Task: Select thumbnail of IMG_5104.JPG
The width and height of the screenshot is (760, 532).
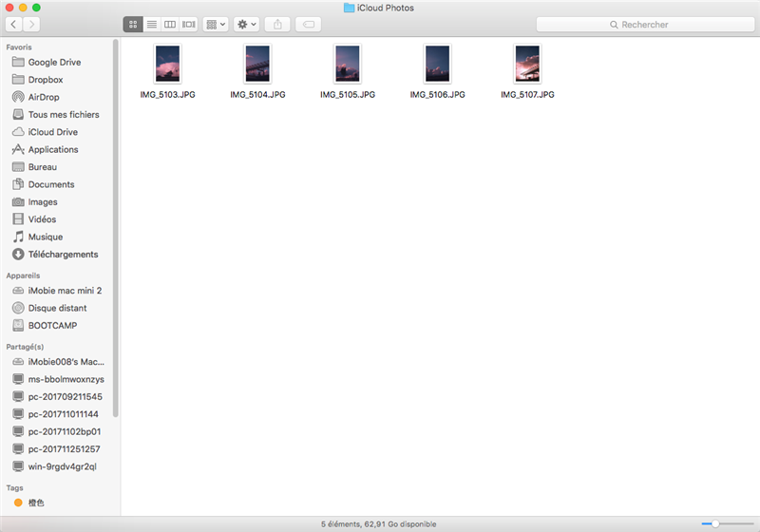Action: click(x=257, y=64)
